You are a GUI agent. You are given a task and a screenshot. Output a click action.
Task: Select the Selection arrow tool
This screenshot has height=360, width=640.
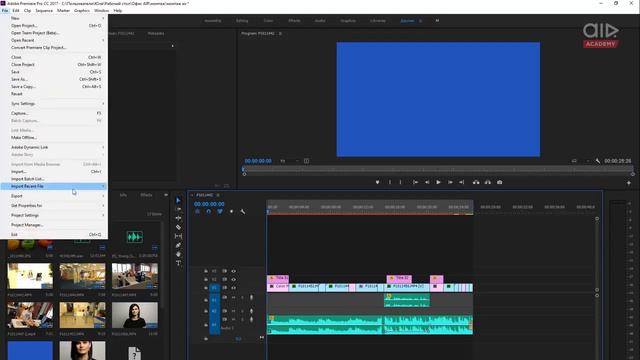coord(178,200)
